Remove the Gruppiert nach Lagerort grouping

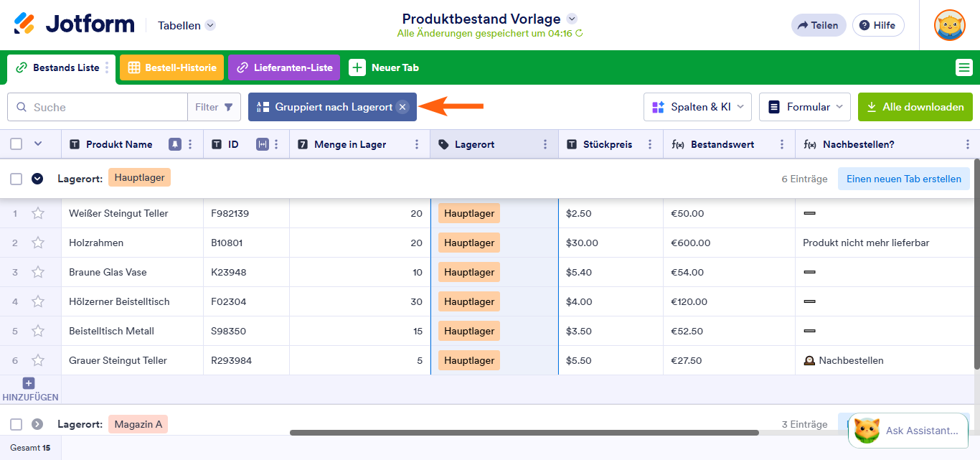click(x=402, y=107)
